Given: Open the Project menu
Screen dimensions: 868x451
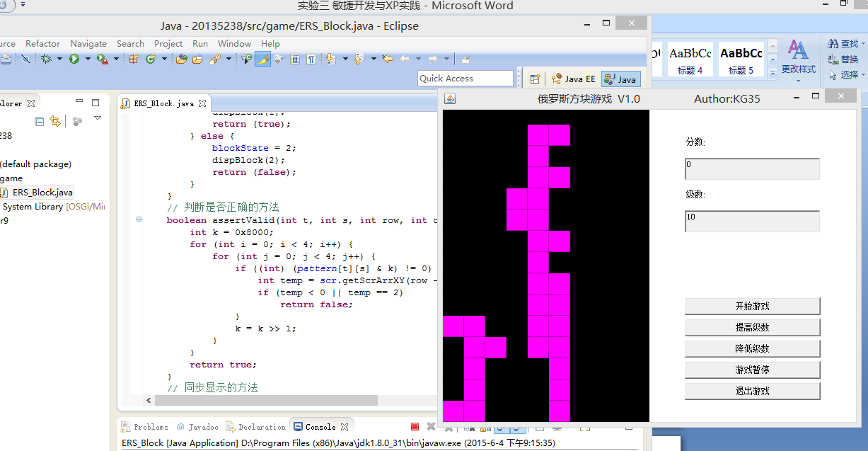Looking at the screenshot, I should pos(168,44).
